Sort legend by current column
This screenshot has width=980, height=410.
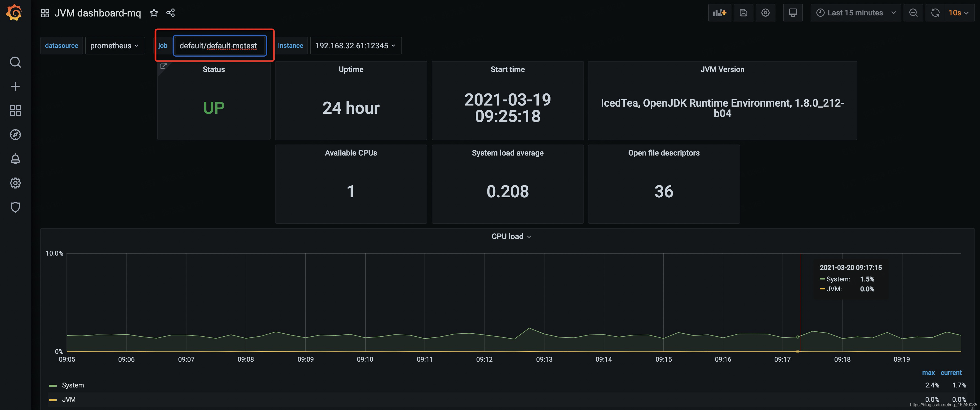(x=951, y=373)
